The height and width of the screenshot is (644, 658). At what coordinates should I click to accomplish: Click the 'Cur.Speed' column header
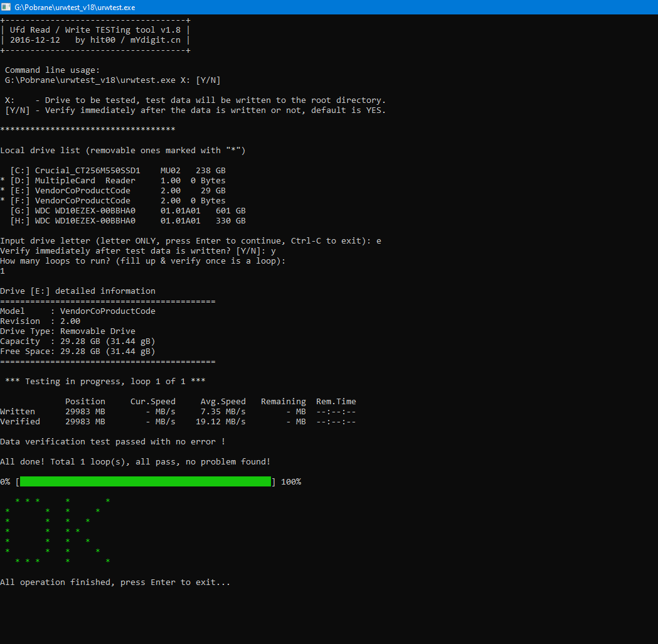153,401
